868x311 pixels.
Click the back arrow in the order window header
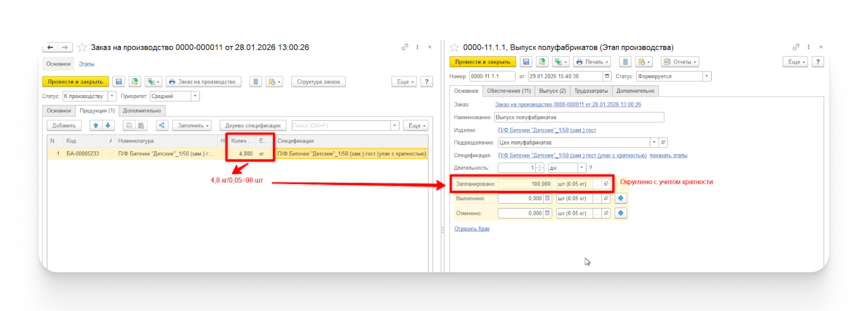(x=50, y=47)
